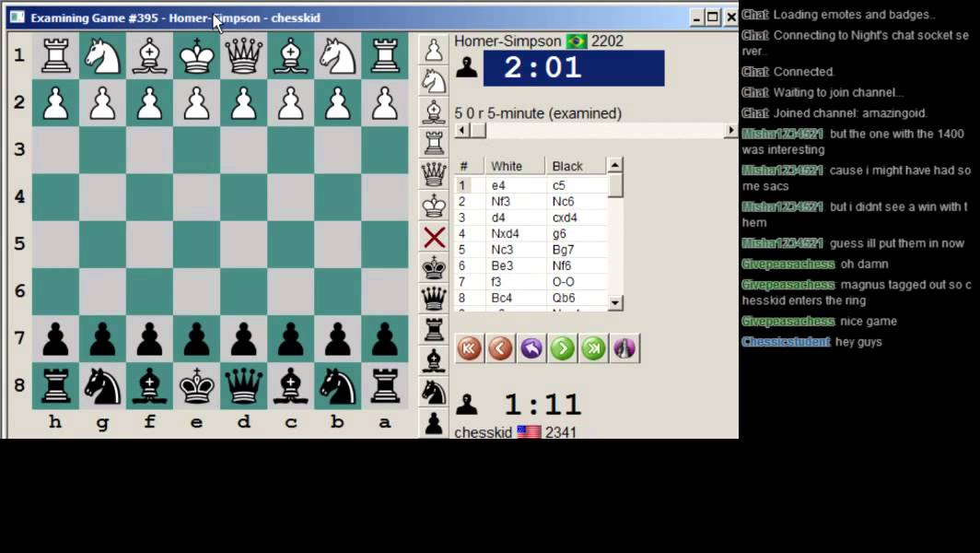Viewport: 980px width, 553px height.
Task: Select Black's move Bg7
Action: (563, 250)
